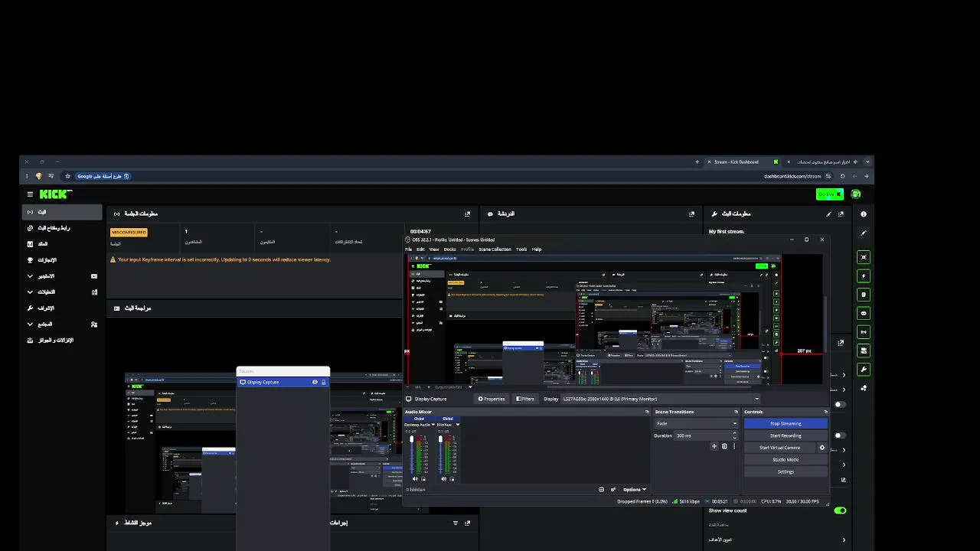Open Audio Mixer Options dropdown
980x551 pixels.
tap(634, 490)
